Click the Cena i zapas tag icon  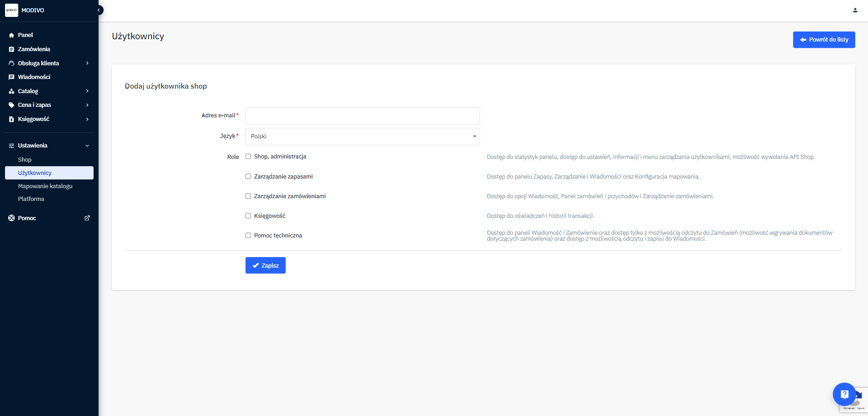click(x=11, y=105)
